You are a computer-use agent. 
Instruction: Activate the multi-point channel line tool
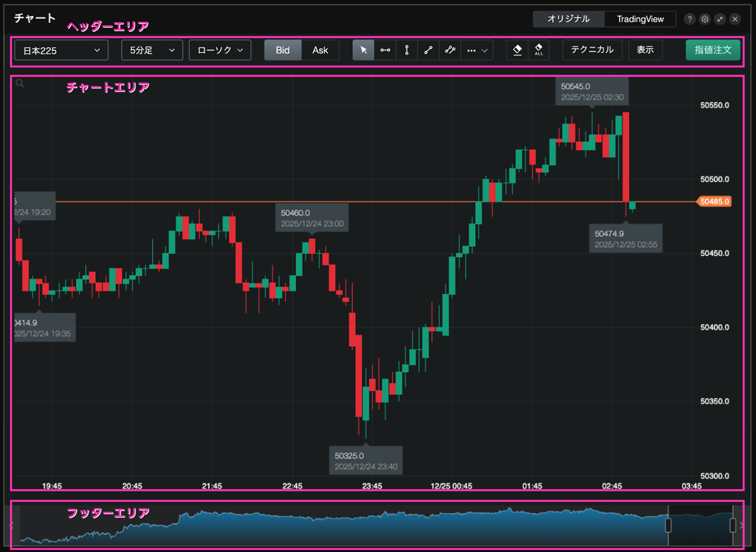pos(450,50)
